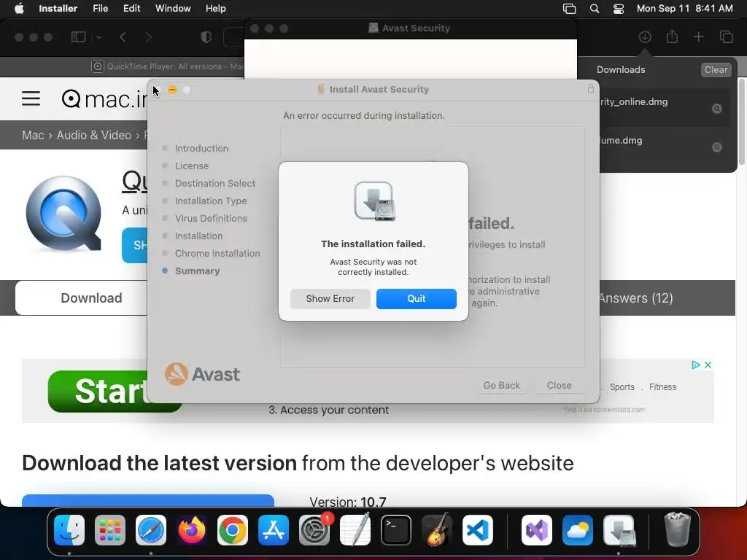Open Spotlight search in menu bar
The height and width of the screenshot is (560, 747).
pos(594,9)
